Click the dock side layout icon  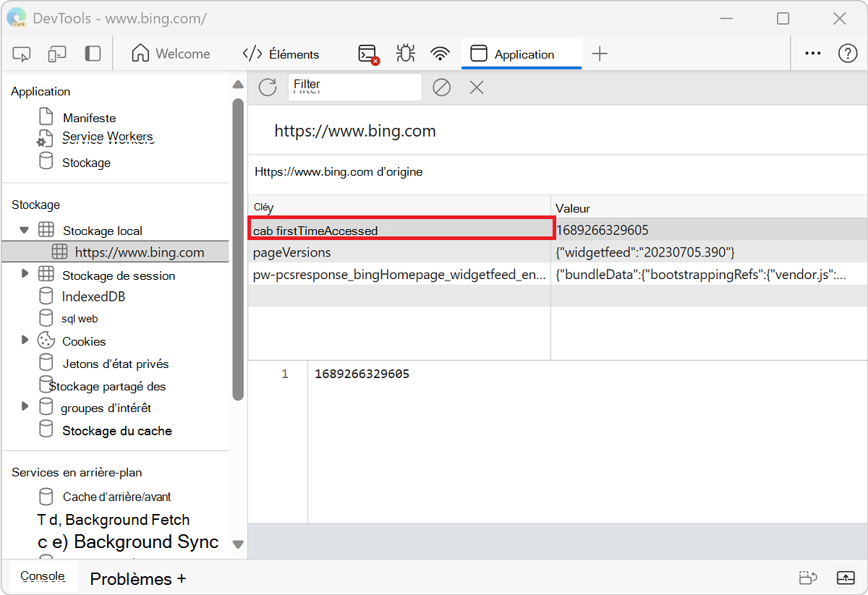point(92,53)
